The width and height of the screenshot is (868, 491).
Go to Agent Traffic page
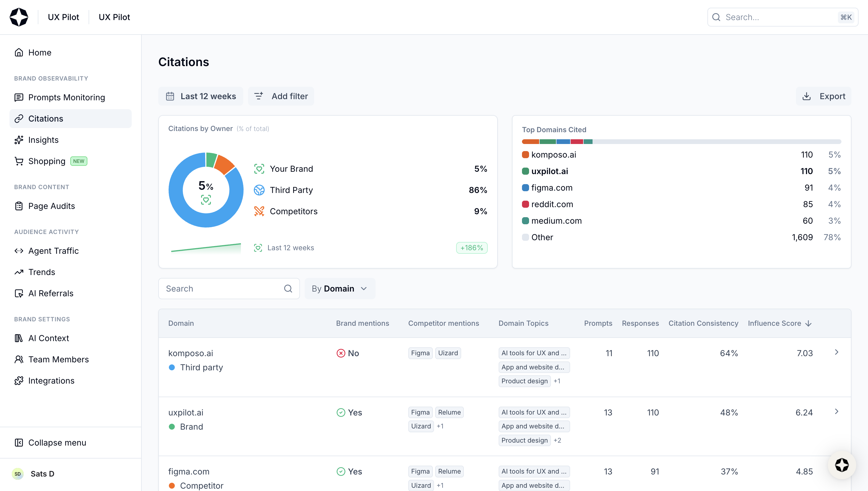53,251
